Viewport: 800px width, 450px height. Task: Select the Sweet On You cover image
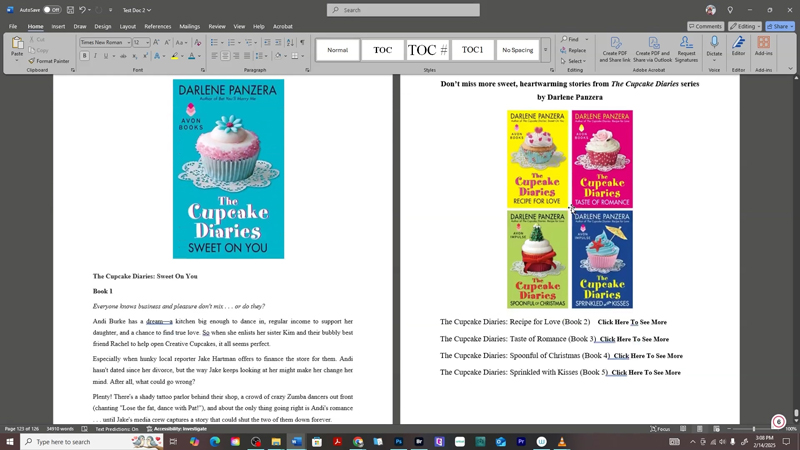[x=228, y=169]
